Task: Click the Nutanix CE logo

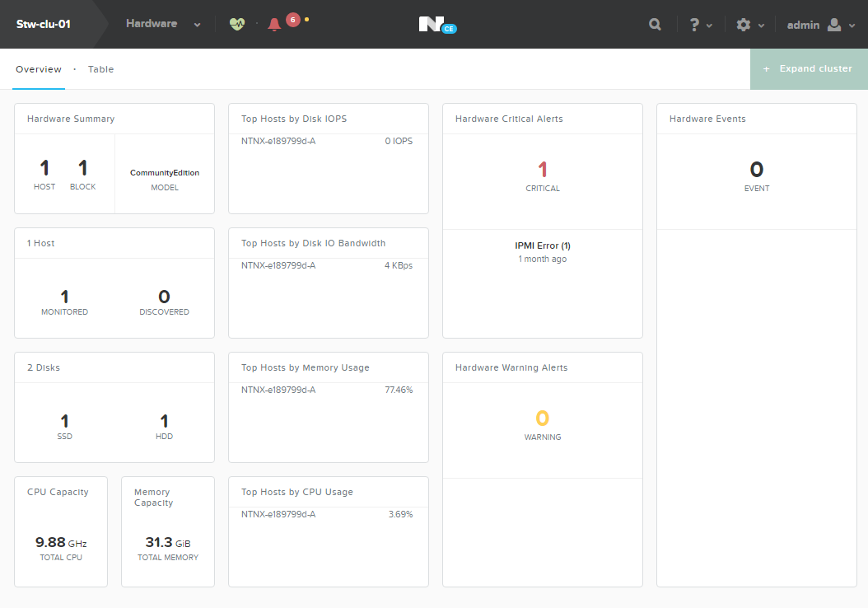Action: [x=436, y=24]
